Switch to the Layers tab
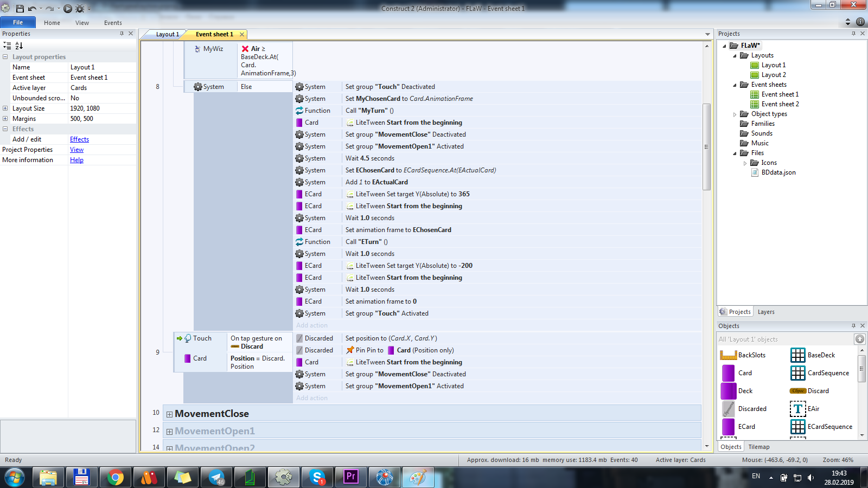The width and height of the screenshot is (868, 488). pos(766,312)
